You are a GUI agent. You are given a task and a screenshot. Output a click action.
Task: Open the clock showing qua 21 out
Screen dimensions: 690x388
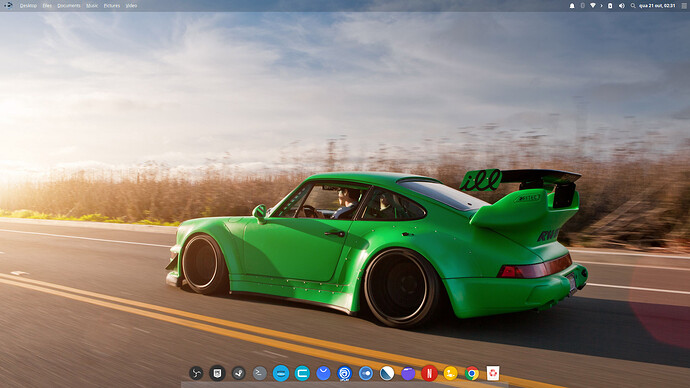pos(657,6)
